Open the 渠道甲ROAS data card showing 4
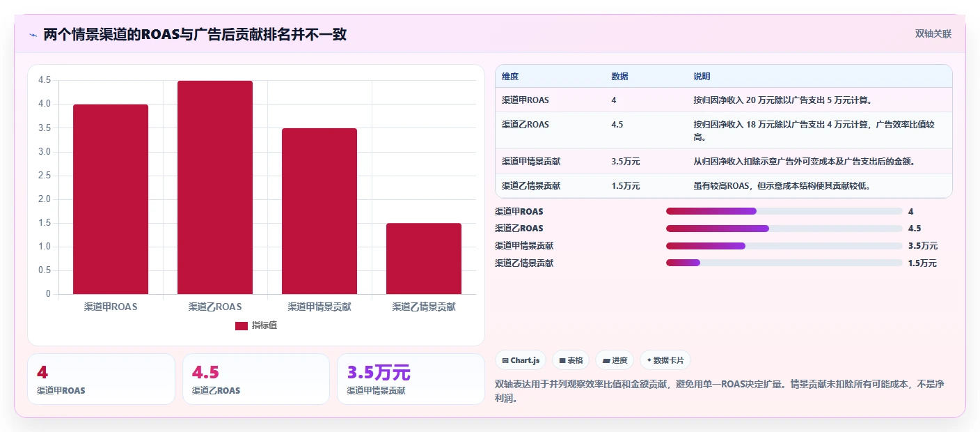Screen dimensions: 980x432 click(101, 379)
